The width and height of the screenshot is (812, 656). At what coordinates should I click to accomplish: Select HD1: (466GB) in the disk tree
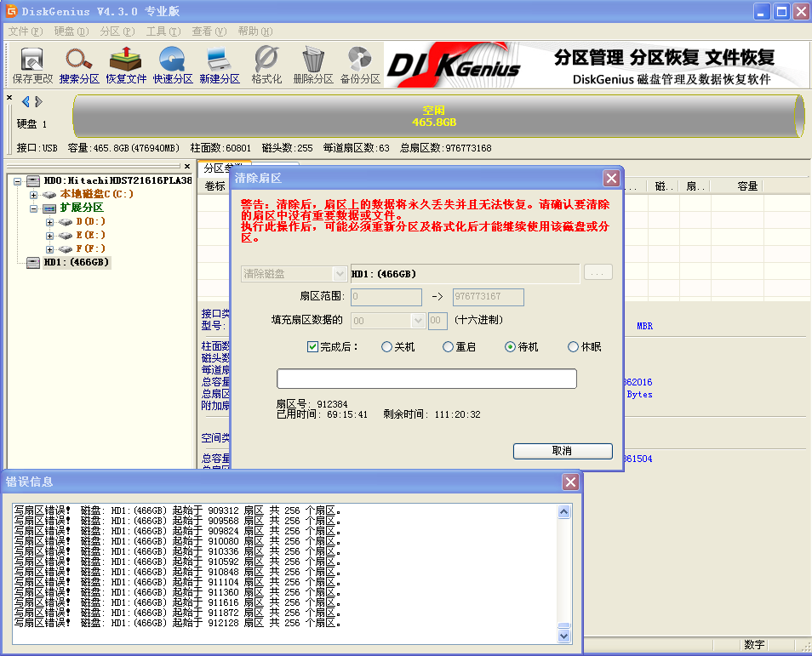(77, 263)
